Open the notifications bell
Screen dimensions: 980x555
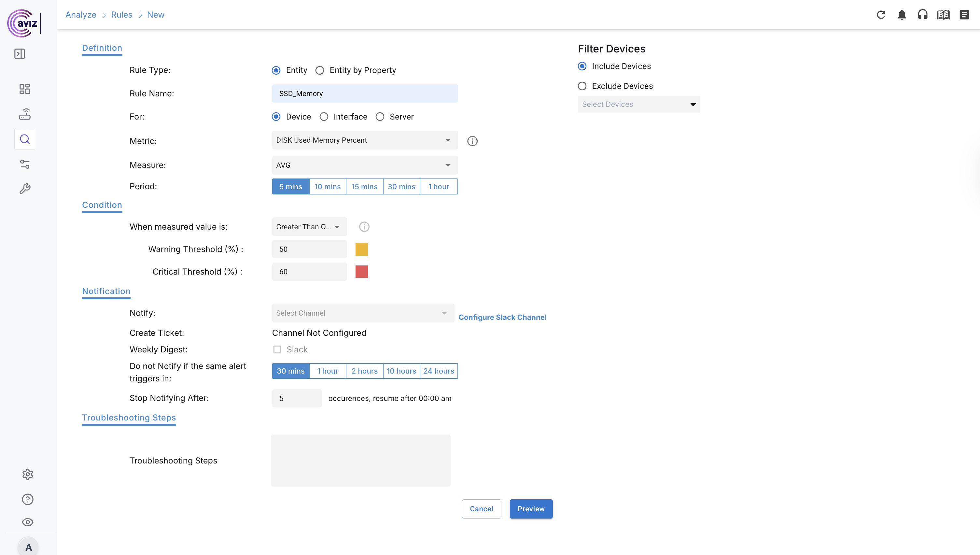coord(902,15)
